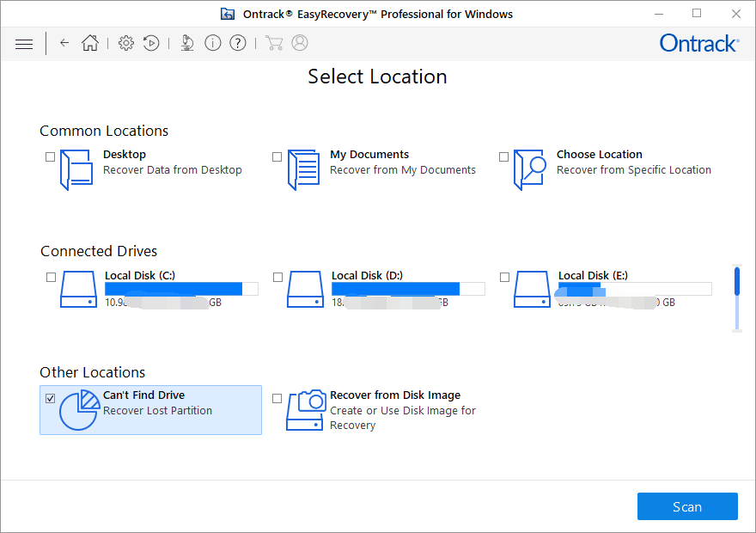This screenshot has width=756, height=533.
Task: Open help question mark icon
Action: click(x=238, y=43)
